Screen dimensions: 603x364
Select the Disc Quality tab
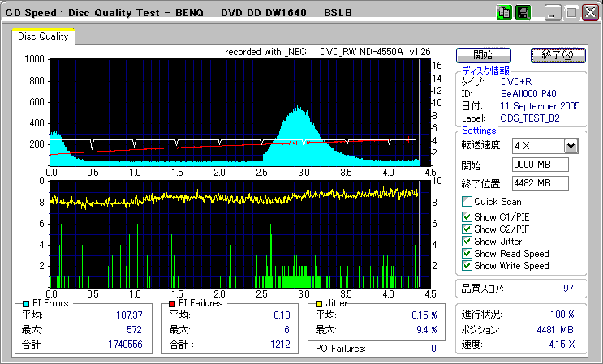43,36
